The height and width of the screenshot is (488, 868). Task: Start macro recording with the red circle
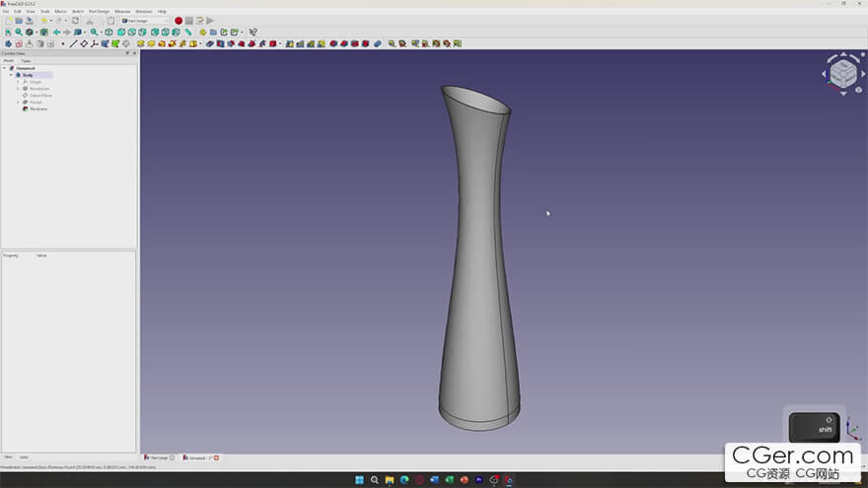[179, 21]
